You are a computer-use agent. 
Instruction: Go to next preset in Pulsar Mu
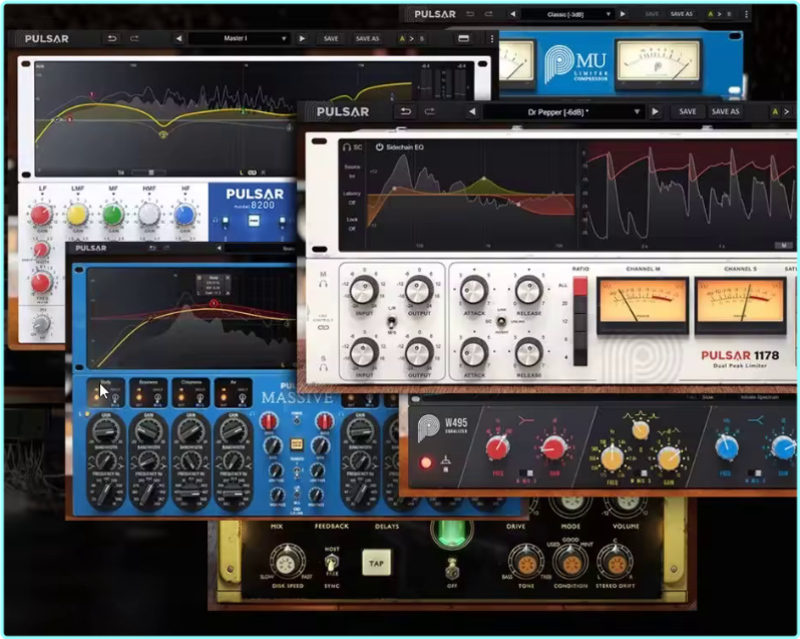[x=622, y=14]
